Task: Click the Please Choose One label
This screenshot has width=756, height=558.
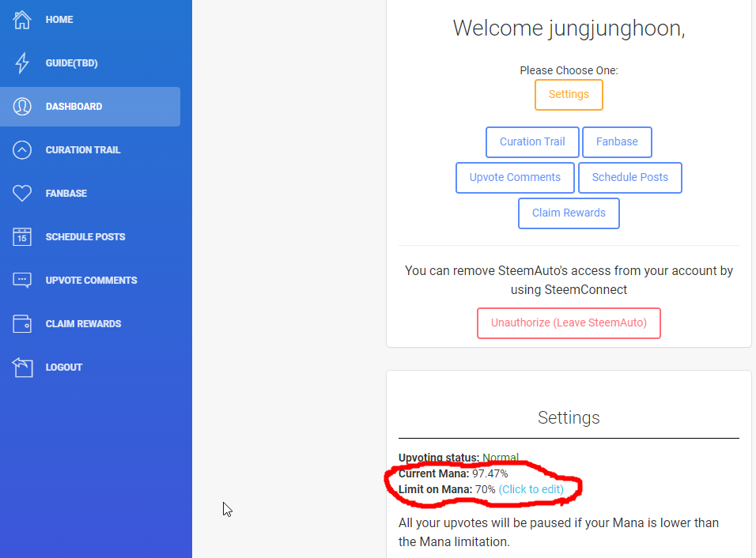Action: pyautogui.click(x=569, y=70)
